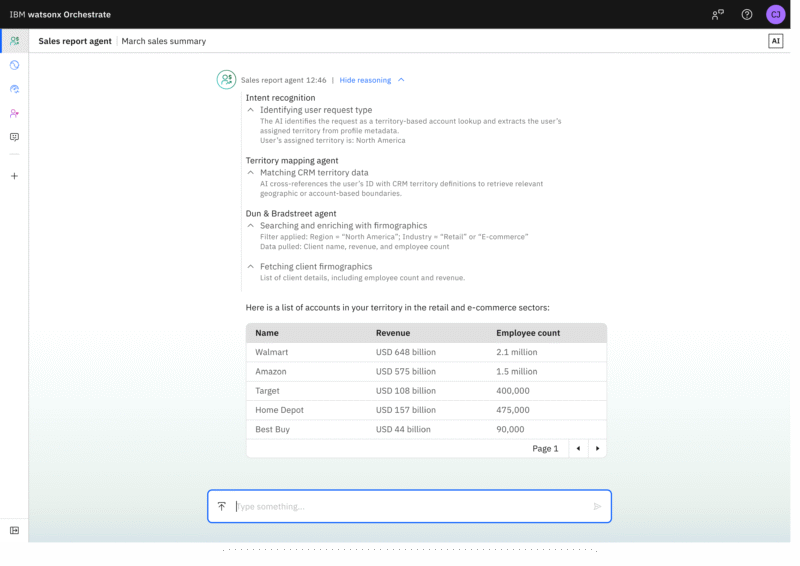Screen dimensions: 800x566
Task: Click the pink person-with-heart sidebar icon
Action: click(x=14, y=113)
